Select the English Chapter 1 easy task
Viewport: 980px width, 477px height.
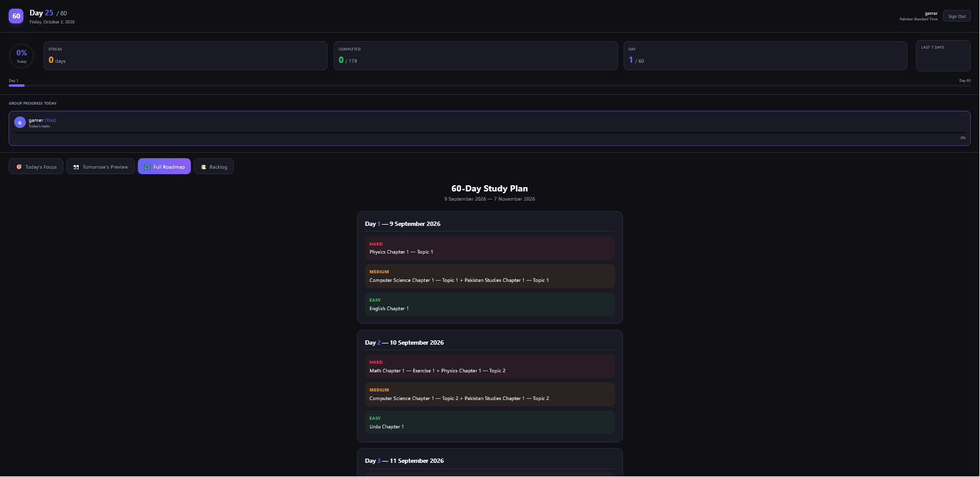click(490, 304)
